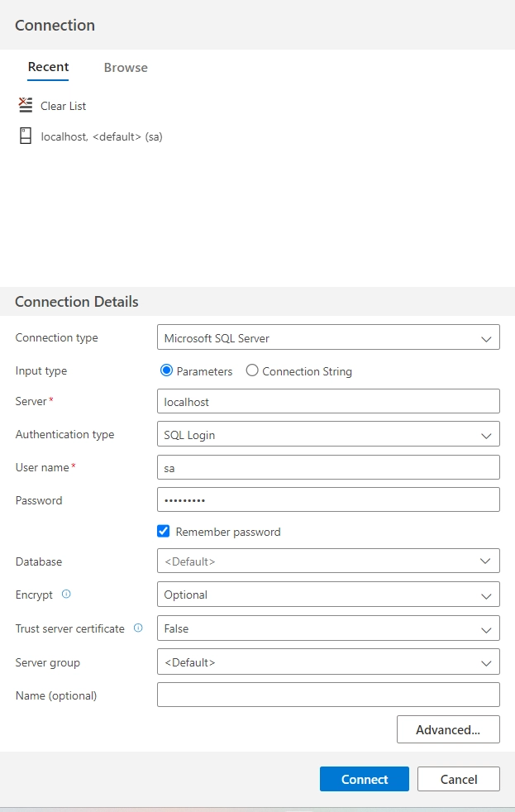Open the Trust server certificate dropdown
Viewport: 515px width, 812px height.
[x=328, y=628]
